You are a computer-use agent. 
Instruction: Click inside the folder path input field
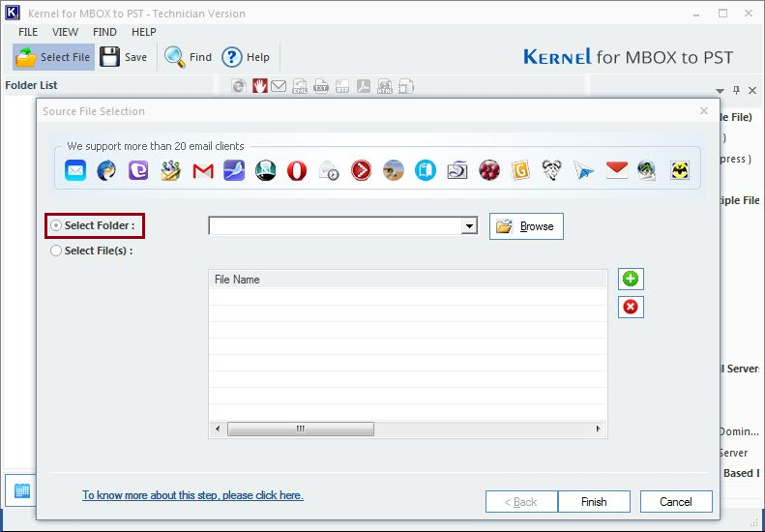click(x=335, y=226)
